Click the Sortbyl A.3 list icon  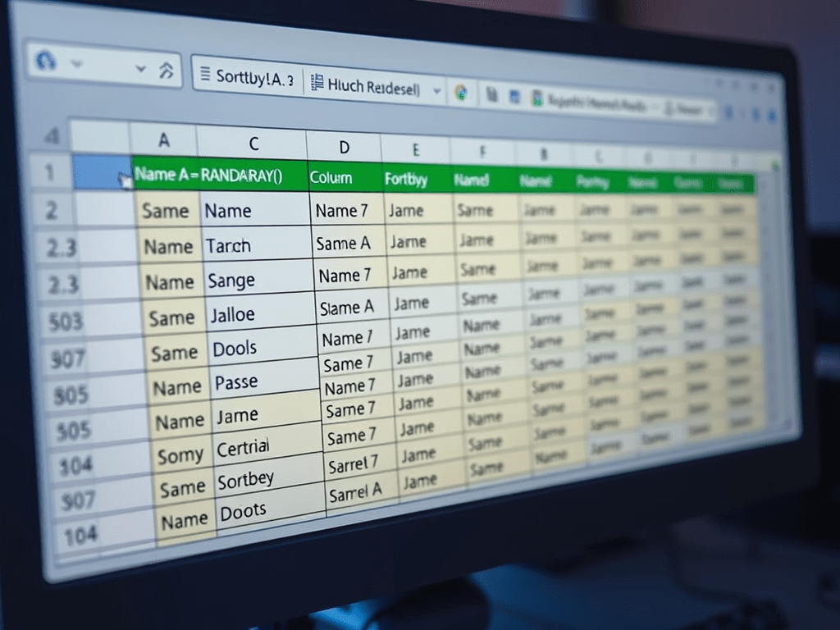click(x=205, y=72)
